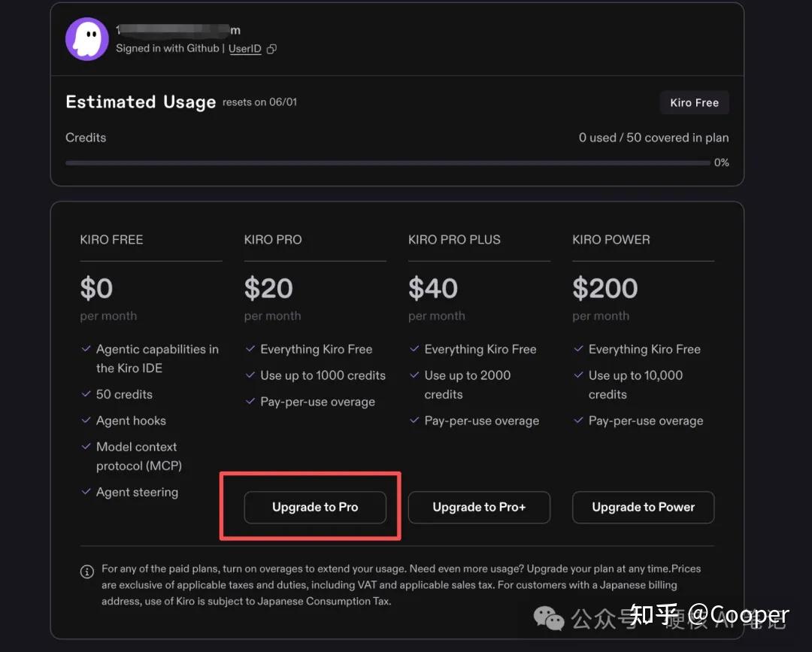Upgrade to the Pro plan
Image resolution: width=812 pixels, height=652 pixels.
click(315, 507)
